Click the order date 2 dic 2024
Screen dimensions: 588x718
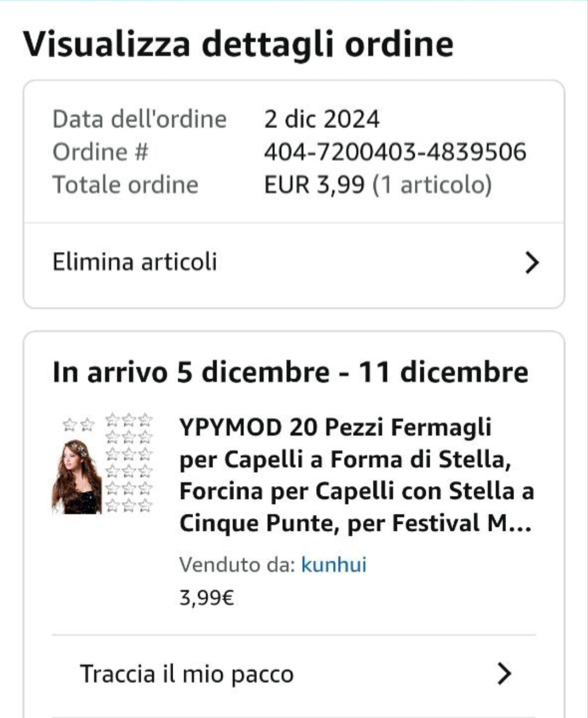[321, 119]
